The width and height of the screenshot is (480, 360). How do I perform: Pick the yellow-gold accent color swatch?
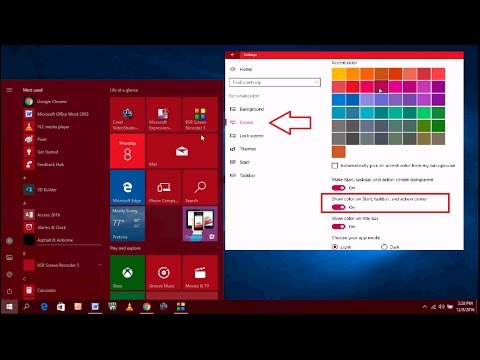(x=338, y=74)
